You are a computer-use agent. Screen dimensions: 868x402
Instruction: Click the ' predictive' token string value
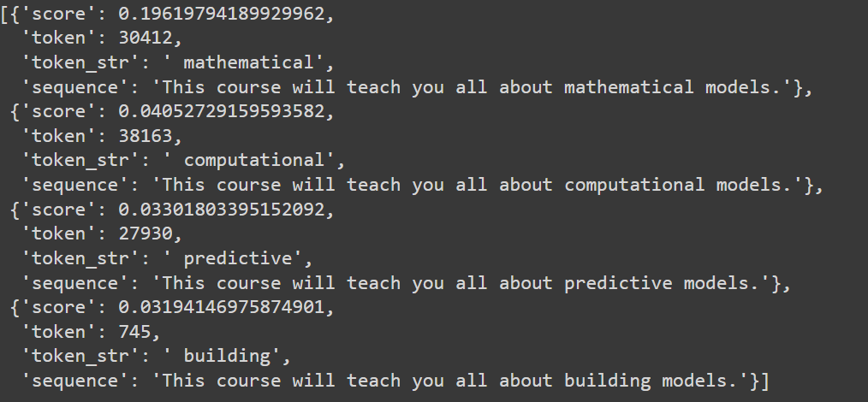[227, 257]
